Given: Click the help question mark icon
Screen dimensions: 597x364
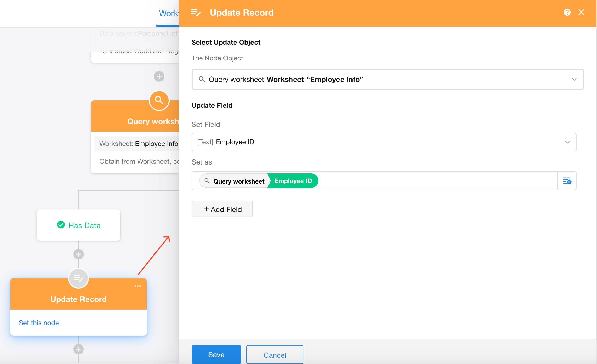Looking at the screenshot, I should point(567,12).
